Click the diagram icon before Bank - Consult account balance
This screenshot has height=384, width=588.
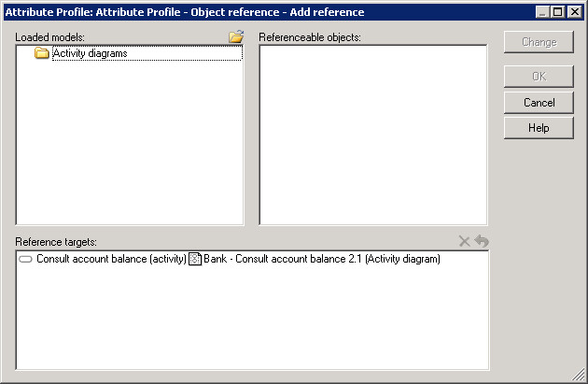[x=195, y=259]
